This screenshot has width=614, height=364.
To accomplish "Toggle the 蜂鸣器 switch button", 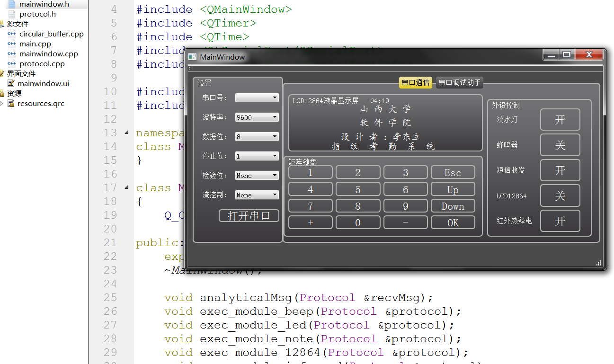I will click(560, 144).
